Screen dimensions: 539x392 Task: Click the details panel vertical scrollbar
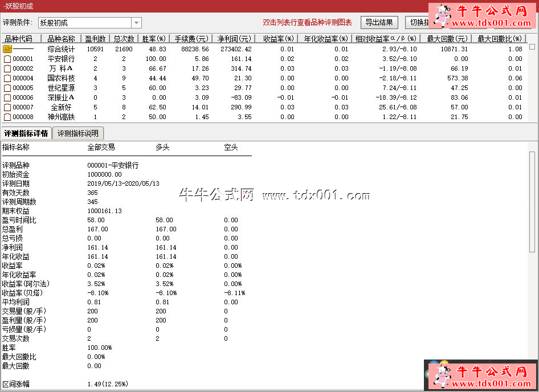point(532,202)
